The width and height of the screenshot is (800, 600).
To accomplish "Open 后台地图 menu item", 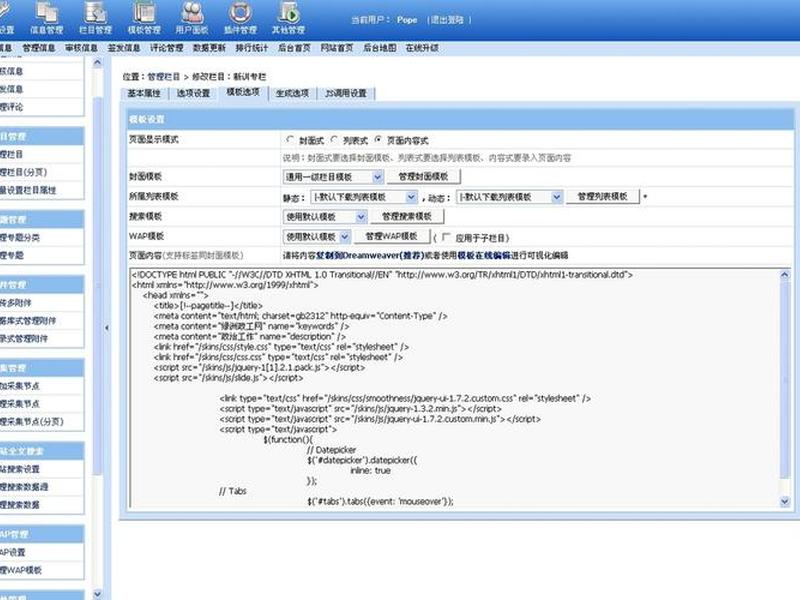I will [380, 48].
